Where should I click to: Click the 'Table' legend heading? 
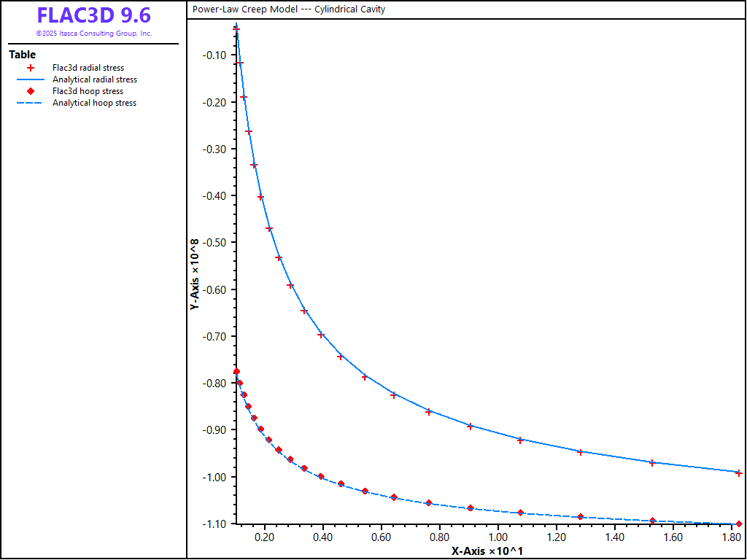22,55
